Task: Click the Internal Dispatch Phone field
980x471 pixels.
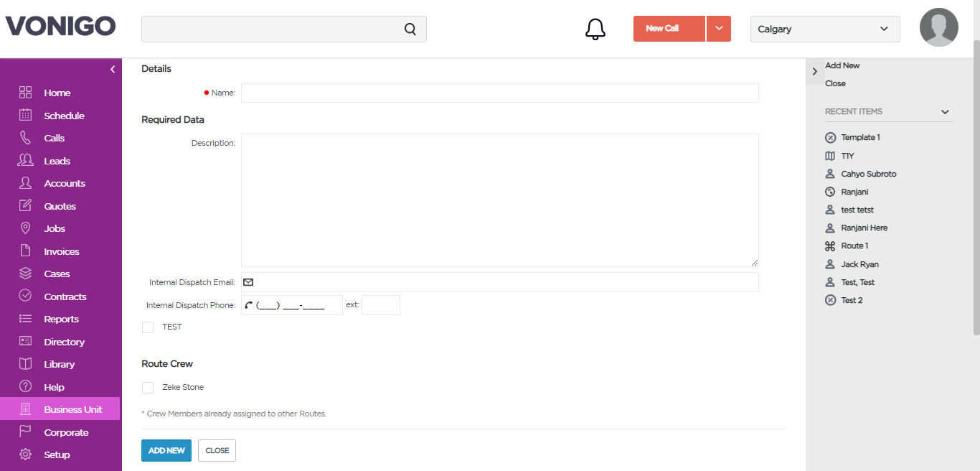Action: pos(292,305)
